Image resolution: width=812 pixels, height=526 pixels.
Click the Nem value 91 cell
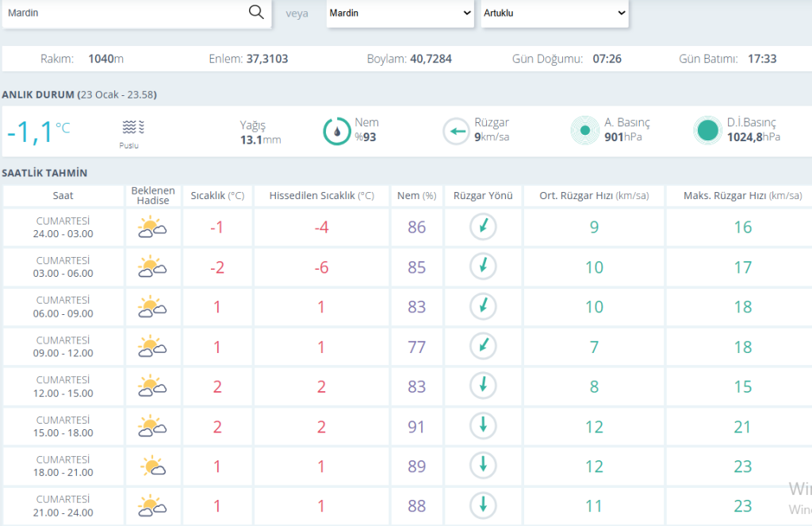(416, 427)
